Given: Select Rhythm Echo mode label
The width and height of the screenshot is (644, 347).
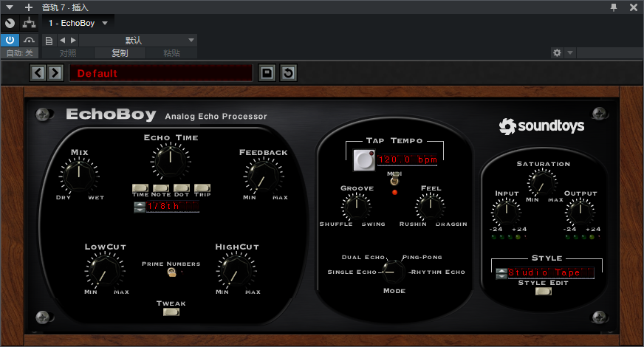Looking at the screenshot, I should coord(438,272).
